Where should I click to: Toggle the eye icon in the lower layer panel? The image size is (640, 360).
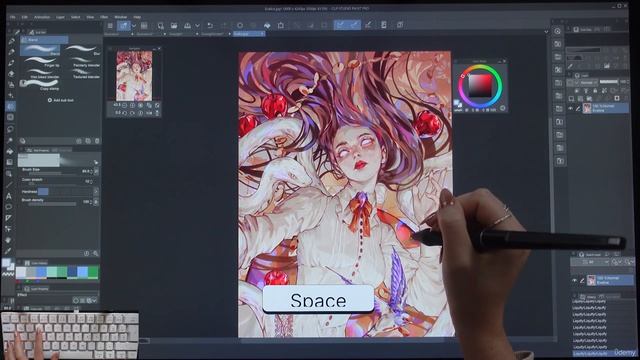click(x=575, y=280)
